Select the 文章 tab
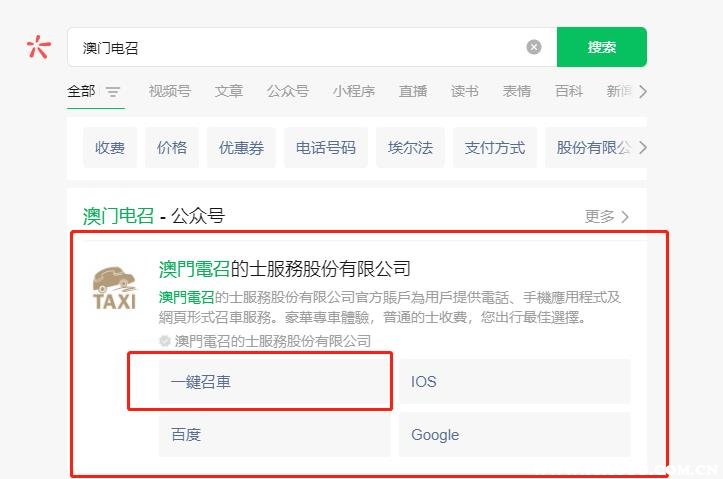 (228, 91)
